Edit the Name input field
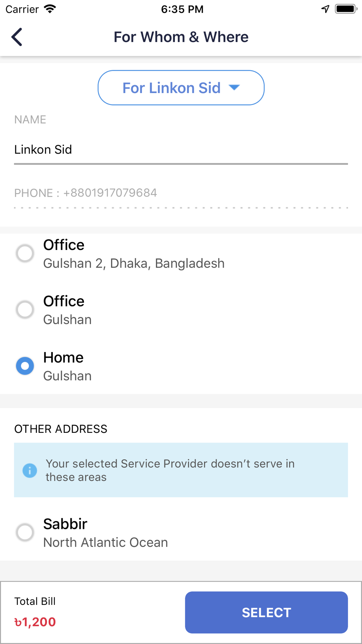This screenshot has height=644, width=362. click(x=181, y=150)
